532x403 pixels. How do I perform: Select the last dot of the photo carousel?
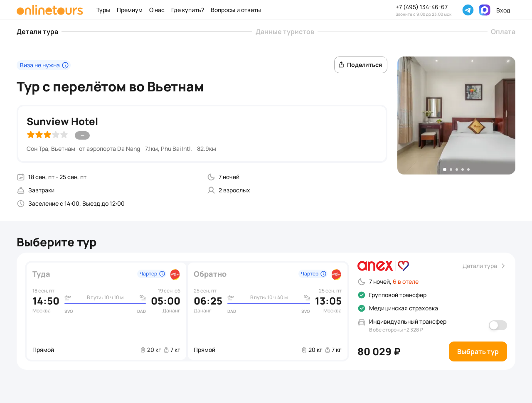[x=468, y=170]
